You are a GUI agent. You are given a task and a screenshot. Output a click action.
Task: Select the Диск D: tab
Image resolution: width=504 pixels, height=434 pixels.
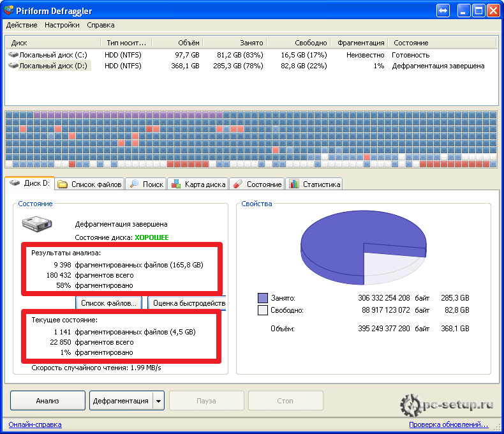point(30,183)
